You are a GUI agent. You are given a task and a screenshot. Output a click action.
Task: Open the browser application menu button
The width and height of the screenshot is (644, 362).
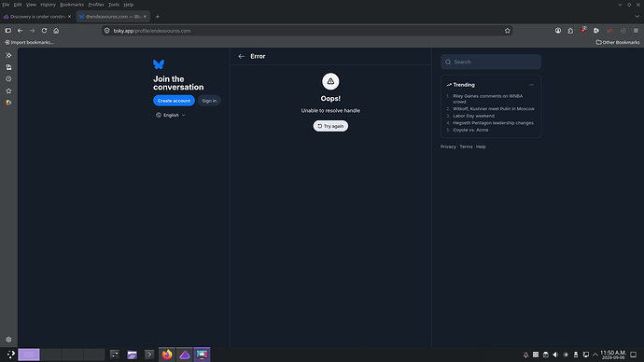[636, 31]
